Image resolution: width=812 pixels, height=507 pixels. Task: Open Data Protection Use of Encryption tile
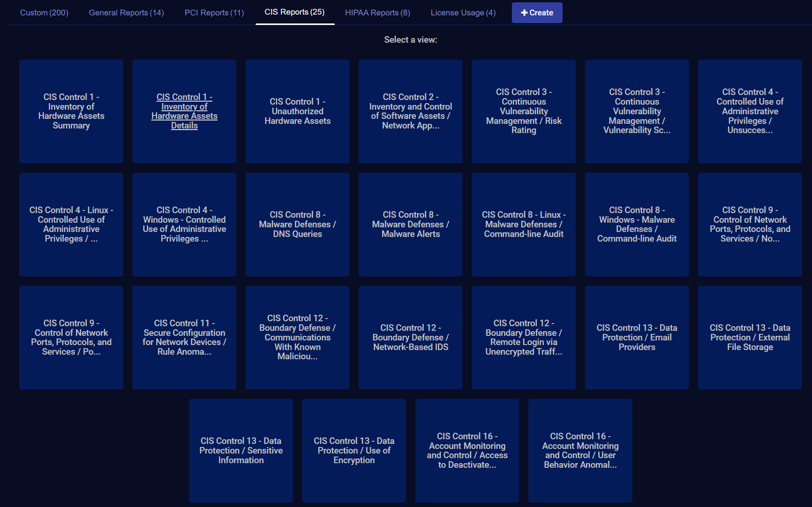[354, 450]
